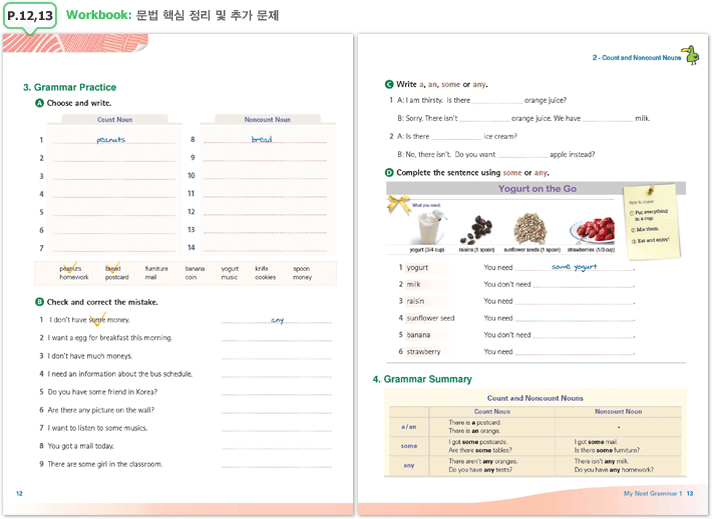Click the P.12,13 page badge
The height and width of the screenshot is (519, 712).
pos(30,16)
